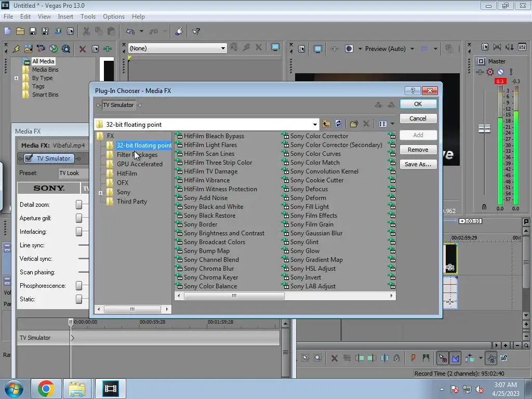
Task: Open the TV Look preset dropdown field
Action: point(73,173)
